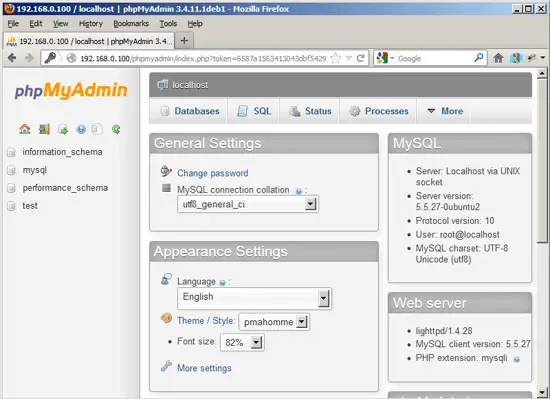The height and width of the screenshot is (399, 550).
Task: Click the Google search input field
Action: tap(434, 59)
